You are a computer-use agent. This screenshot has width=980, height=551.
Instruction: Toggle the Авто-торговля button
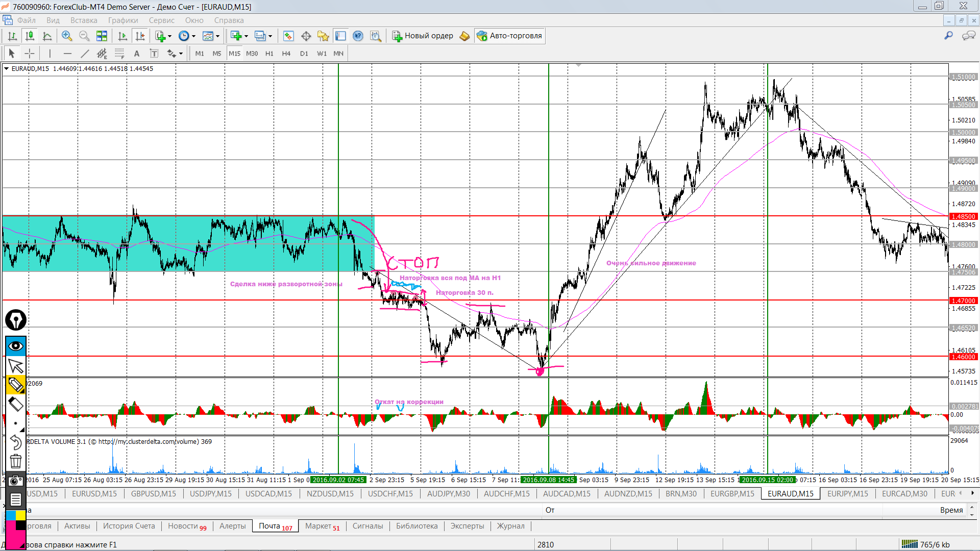coord(509,36)
